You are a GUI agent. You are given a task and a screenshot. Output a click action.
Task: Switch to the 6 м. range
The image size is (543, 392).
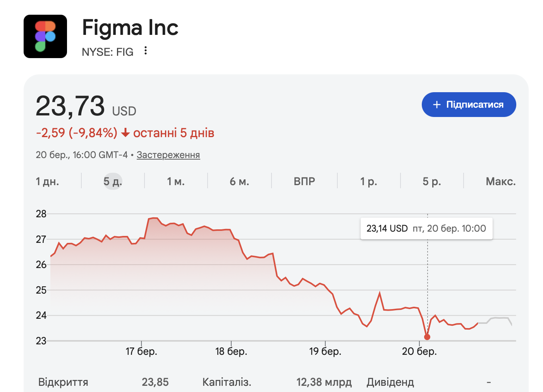(239, 181)
